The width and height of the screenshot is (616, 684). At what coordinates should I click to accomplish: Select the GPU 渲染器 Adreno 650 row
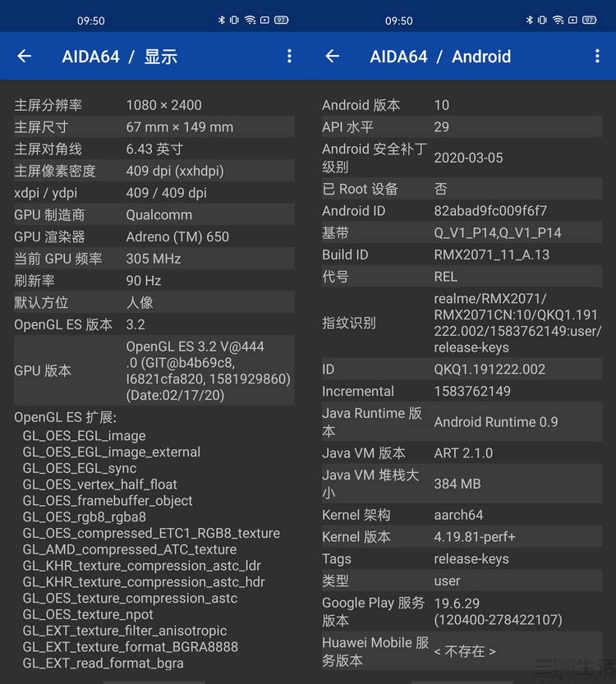(x=154, y=236)
